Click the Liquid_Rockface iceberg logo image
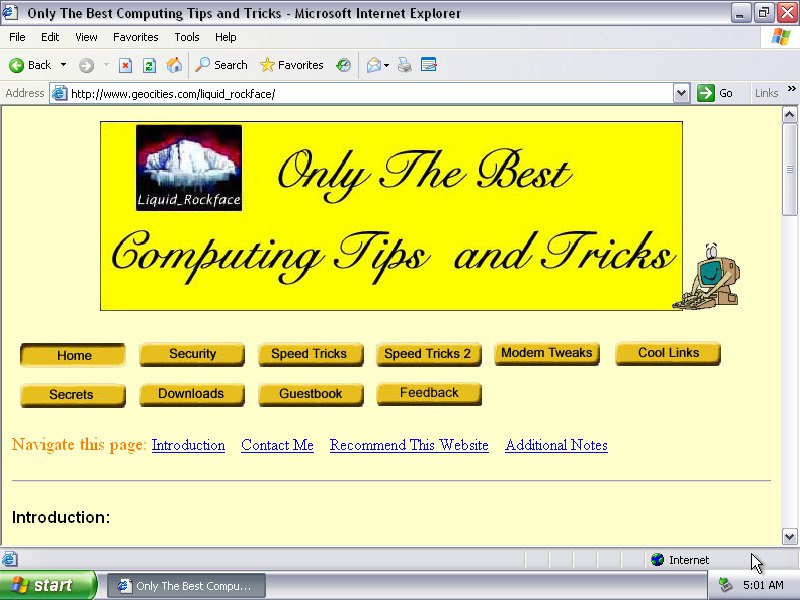Viewport: 800px width, 600px height. pyautogui.click(x=189, y=167)
